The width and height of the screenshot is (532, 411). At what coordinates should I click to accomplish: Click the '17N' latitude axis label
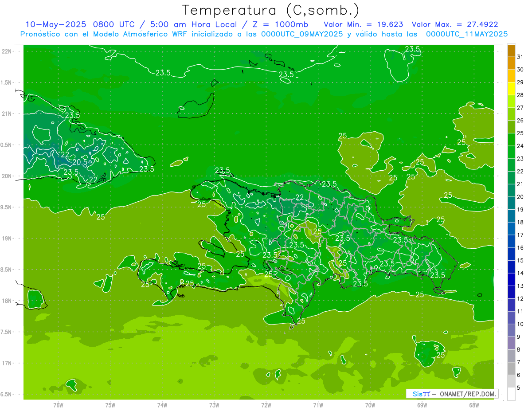click(x=7, y=363)
